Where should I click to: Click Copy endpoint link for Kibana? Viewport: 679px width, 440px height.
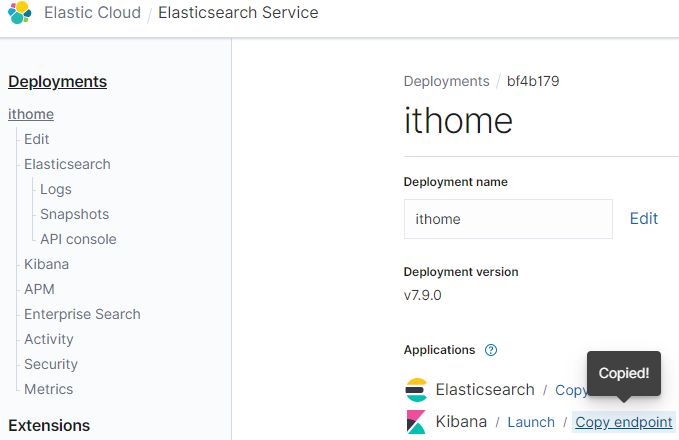(x=624, y=422)
